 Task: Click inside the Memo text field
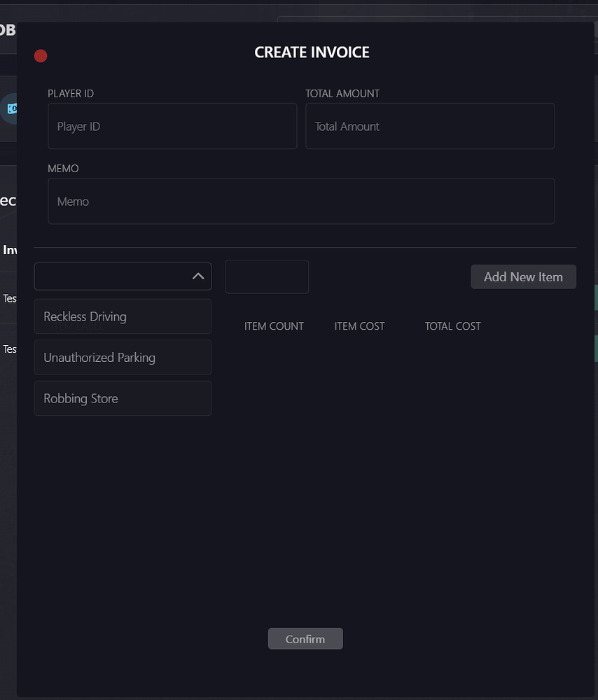point(301,201)
